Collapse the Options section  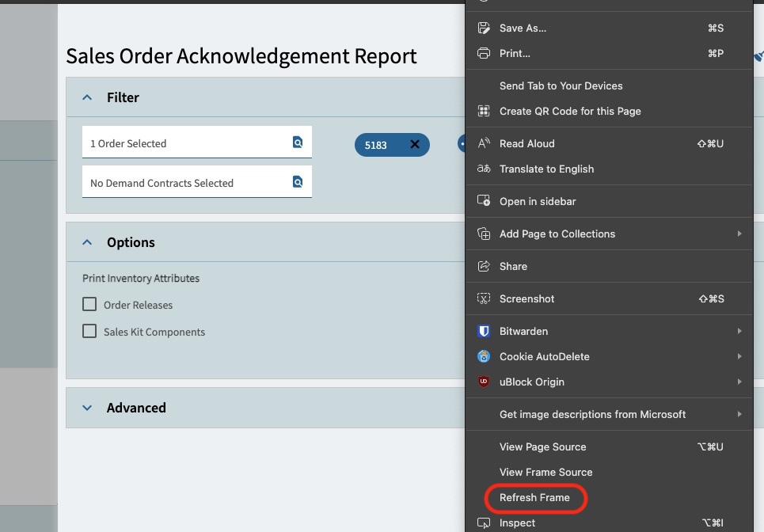[88, 242]
